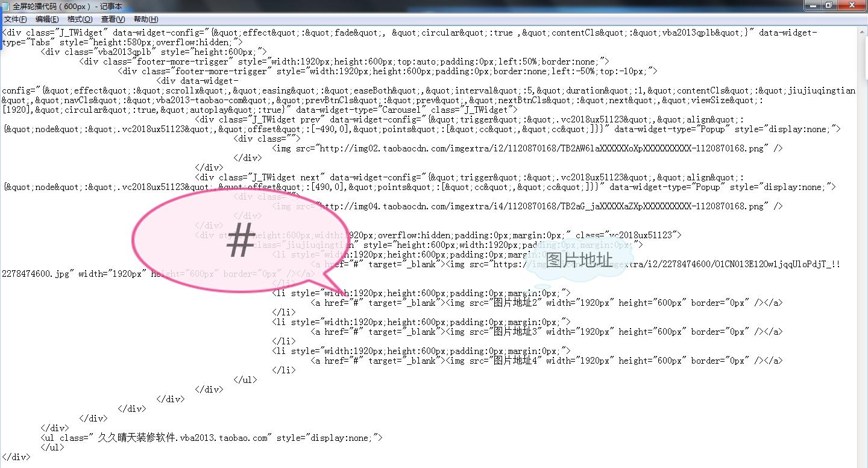The width and height of the screenshot is (868, 468).
Task: Click the Notepad icon in the title bar
Action: (7, 6)
